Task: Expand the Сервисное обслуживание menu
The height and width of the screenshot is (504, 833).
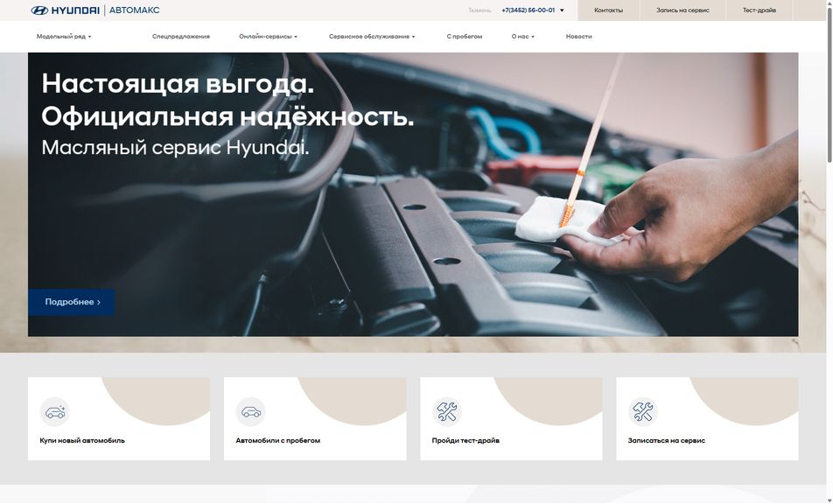Action: (372, 37)
